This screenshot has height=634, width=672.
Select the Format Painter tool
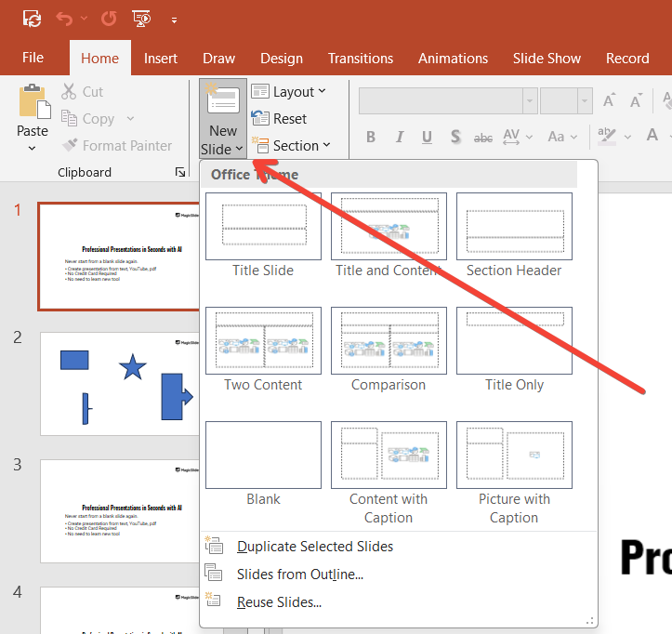pyautogui.click(x=117, y=145)
